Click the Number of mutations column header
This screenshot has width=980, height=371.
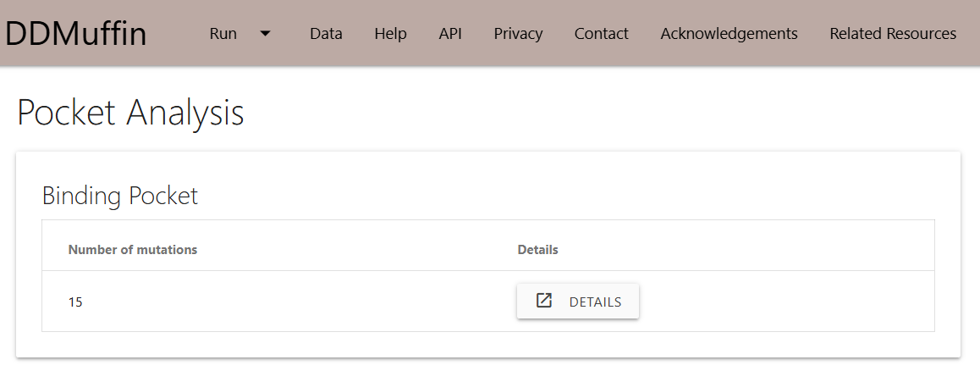133,250
